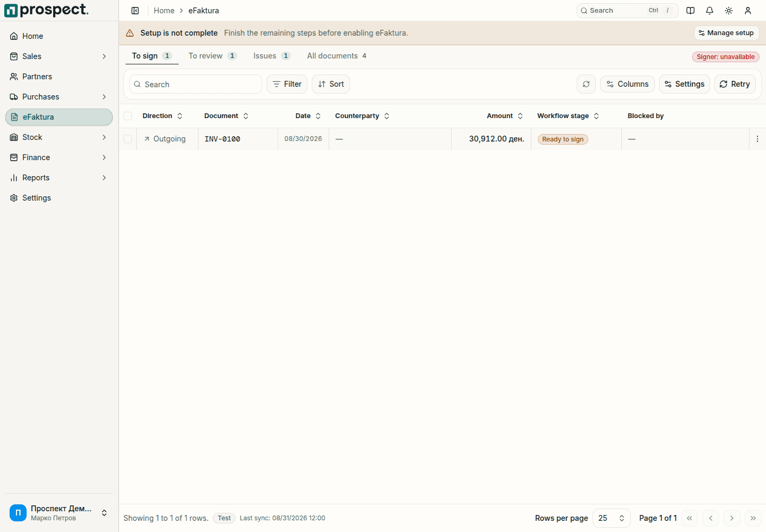766x532 pixels.
Task: Go to the first page
Action: (689, 518)
